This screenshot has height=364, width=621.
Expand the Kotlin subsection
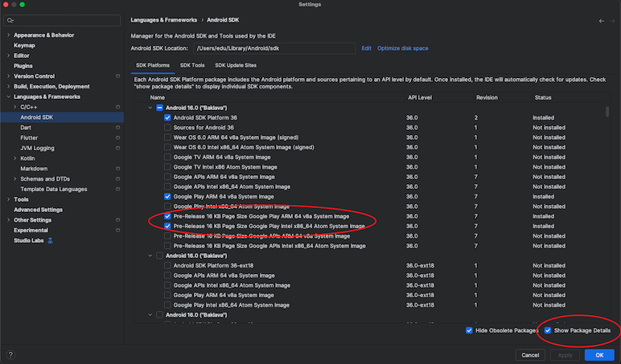[15, 158]
